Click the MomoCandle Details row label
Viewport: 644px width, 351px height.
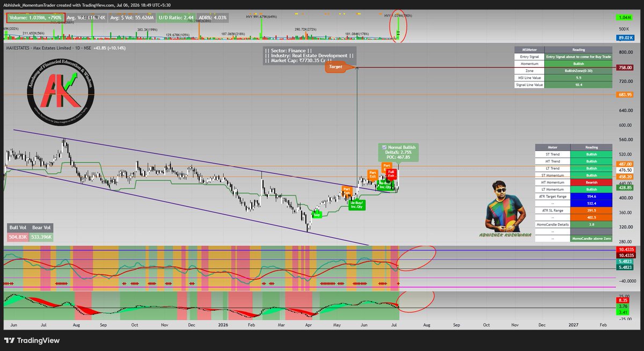552,224
